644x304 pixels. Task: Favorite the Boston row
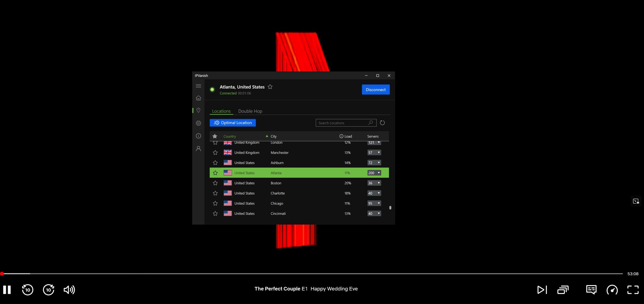point(215,183)
